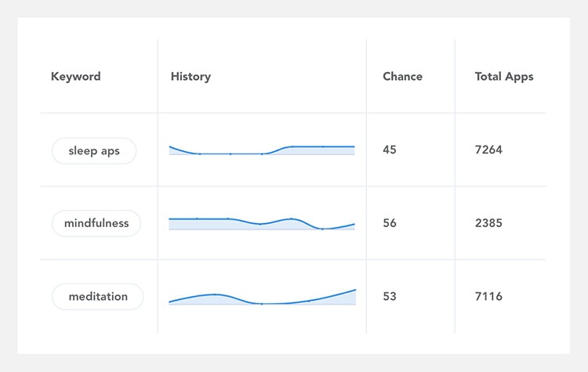Select the meditation keyword pill
The width and height of the screenshot is (588, 372).
(x=97, y=297)
